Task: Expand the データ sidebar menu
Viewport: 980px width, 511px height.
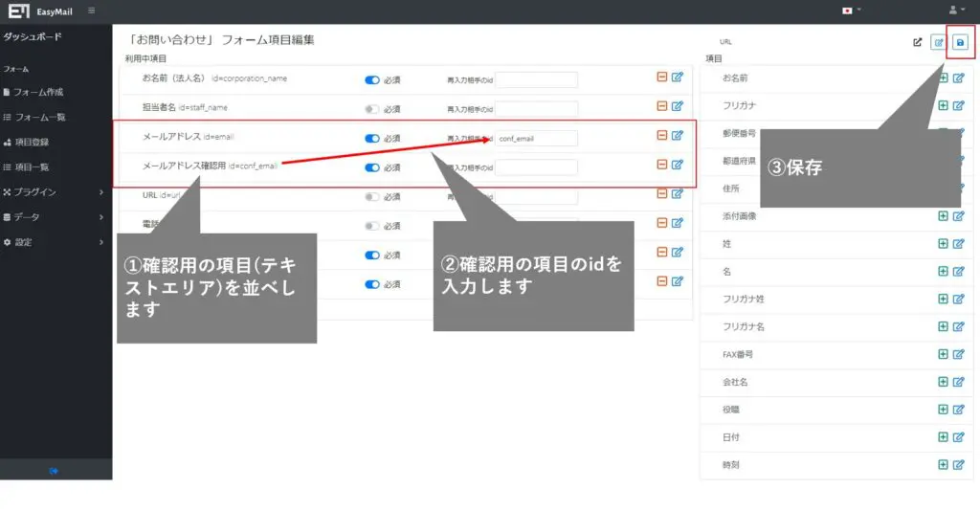Action: 55,217
